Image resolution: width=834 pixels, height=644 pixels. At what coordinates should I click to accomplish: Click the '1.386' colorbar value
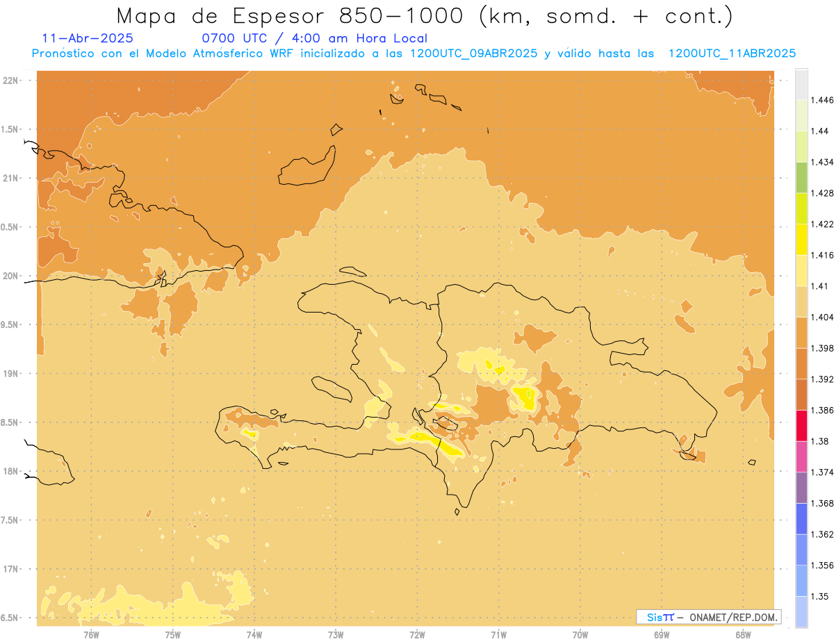point(823,410)
